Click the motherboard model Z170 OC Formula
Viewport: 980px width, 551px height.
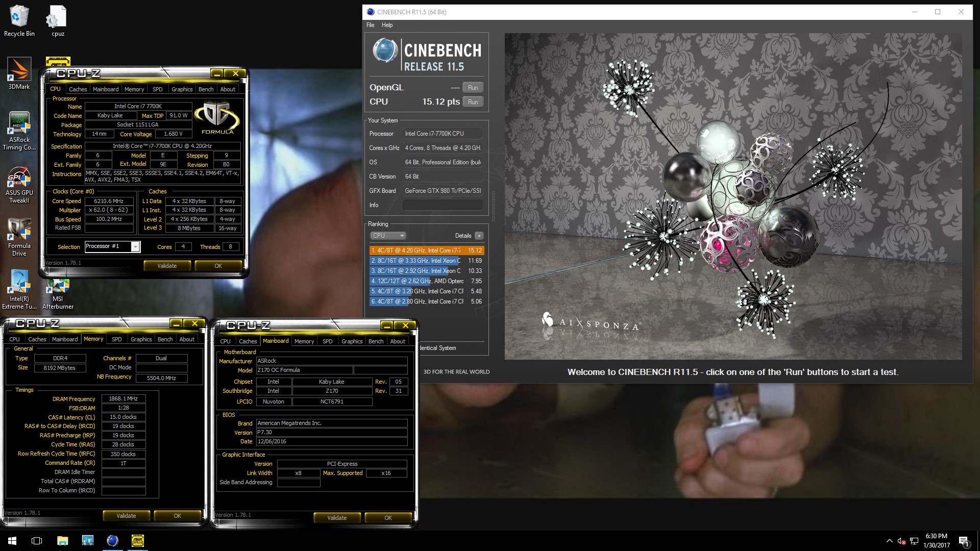[x=304, y=370]
